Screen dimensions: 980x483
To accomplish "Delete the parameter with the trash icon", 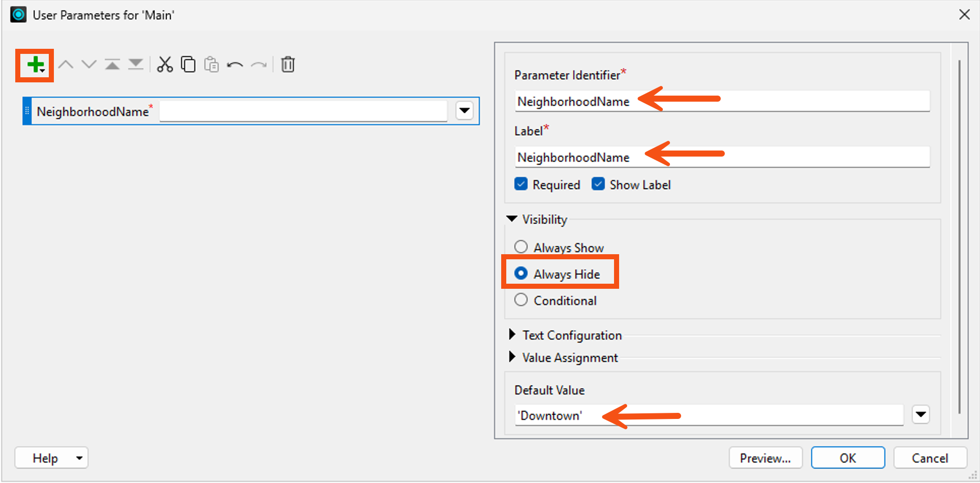I will [288, 65].
